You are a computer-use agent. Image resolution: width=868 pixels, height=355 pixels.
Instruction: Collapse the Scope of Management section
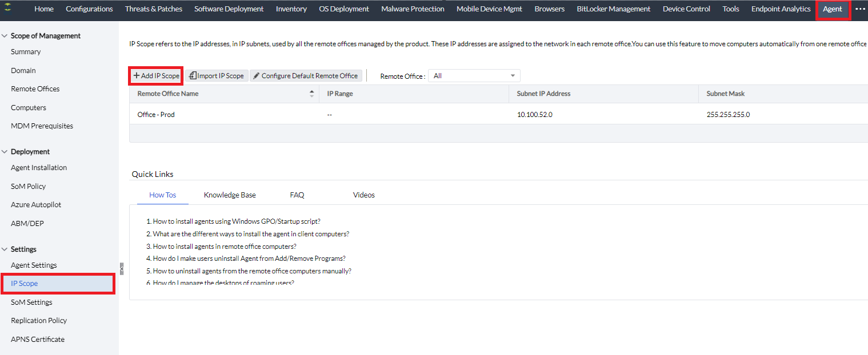coord(5,36)
